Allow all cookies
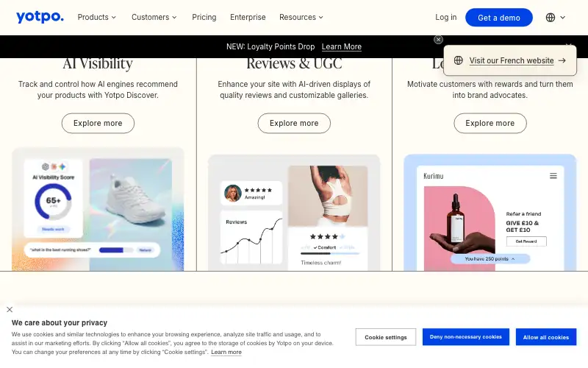Screen dimensions: 588x368 pyautogui.click(x=546, y=337)
